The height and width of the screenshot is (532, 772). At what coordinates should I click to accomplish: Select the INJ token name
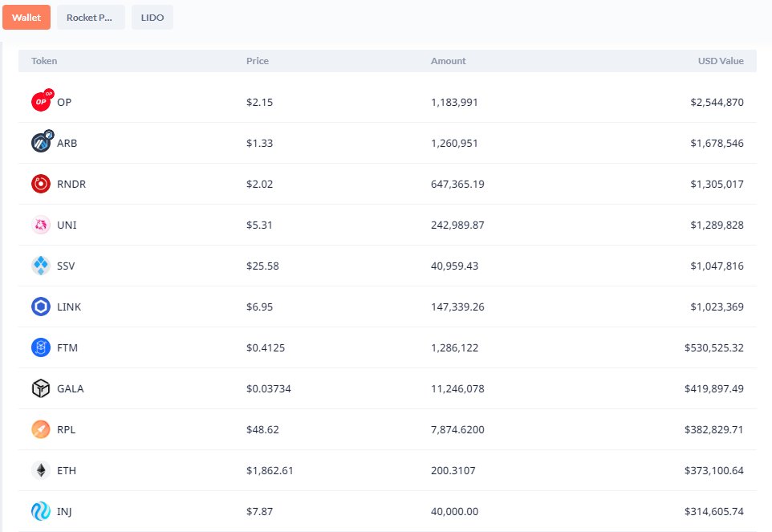[x=64, y=511]
